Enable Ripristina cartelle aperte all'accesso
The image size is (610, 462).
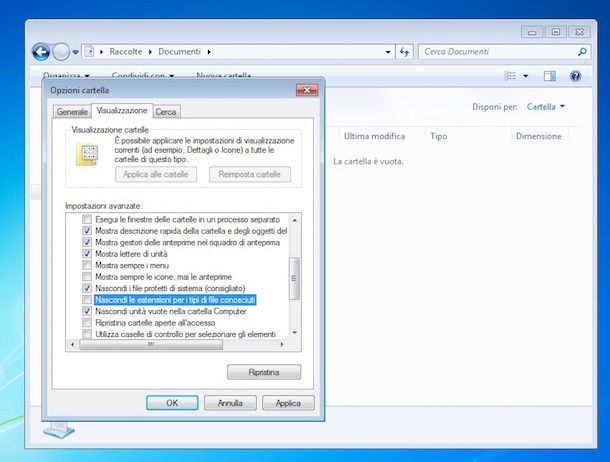coord(87,323)
